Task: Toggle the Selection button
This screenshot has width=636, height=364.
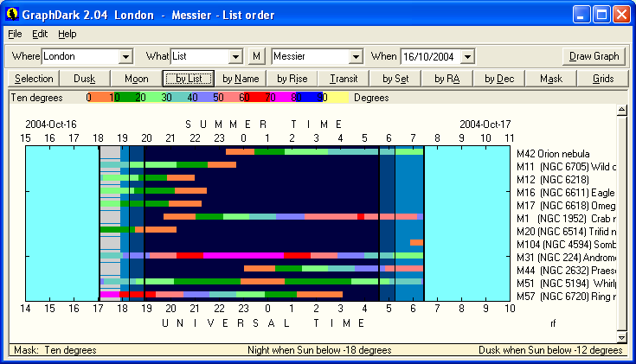Action: point(34,79)
